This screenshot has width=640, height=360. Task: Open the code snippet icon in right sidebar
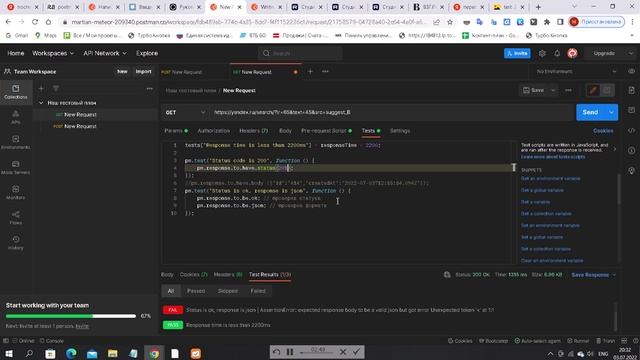tap(631, 131)
